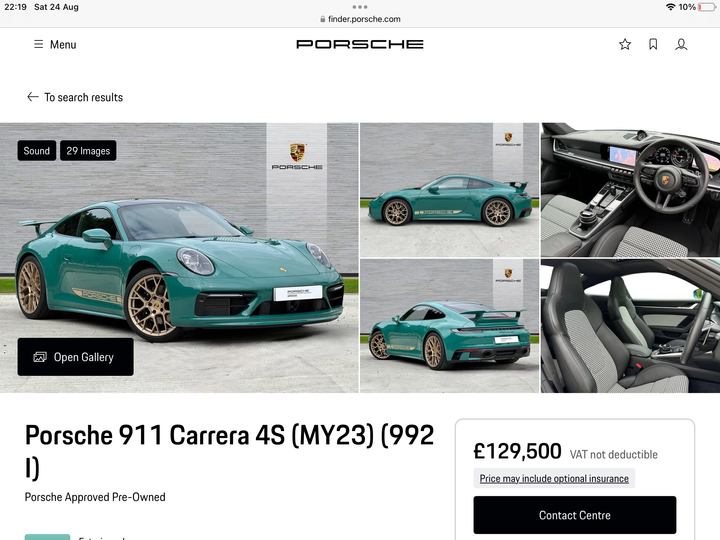720x540 pixels.
Task: Open Gallery of car photos
Action: pyautogui.click(x=75, y=357)
